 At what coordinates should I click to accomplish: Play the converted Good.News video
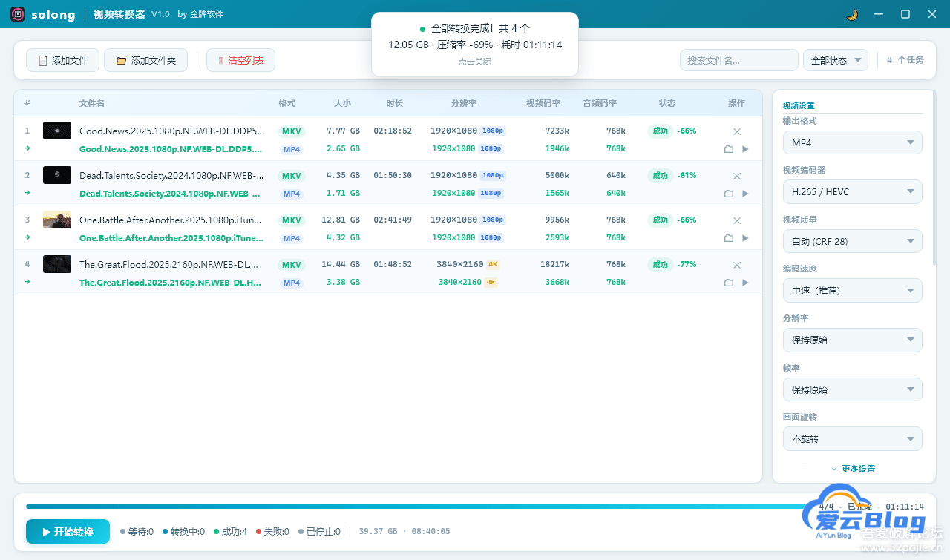click(745, 149)
